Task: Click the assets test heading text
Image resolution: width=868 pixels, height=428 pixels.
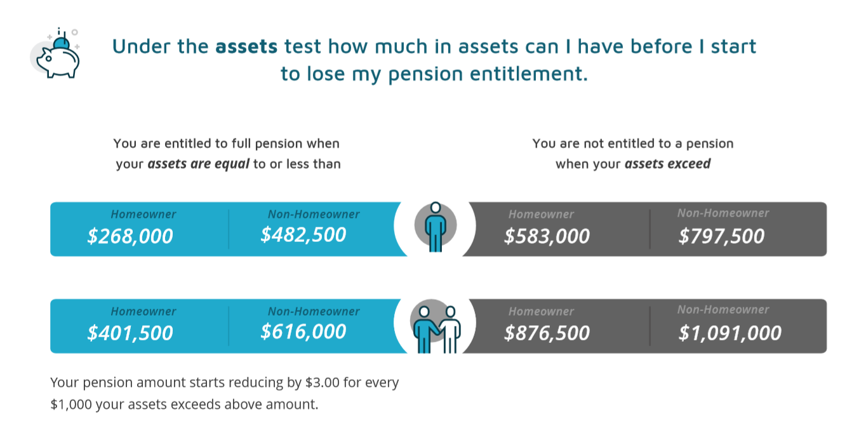Action: (434, 60)
